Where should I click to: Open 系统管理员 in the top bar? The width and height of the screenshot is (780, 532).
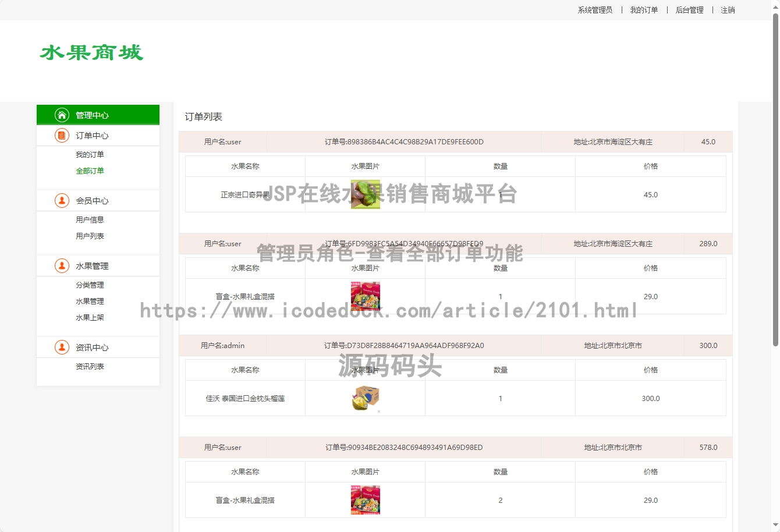click(x=595, y=10)
